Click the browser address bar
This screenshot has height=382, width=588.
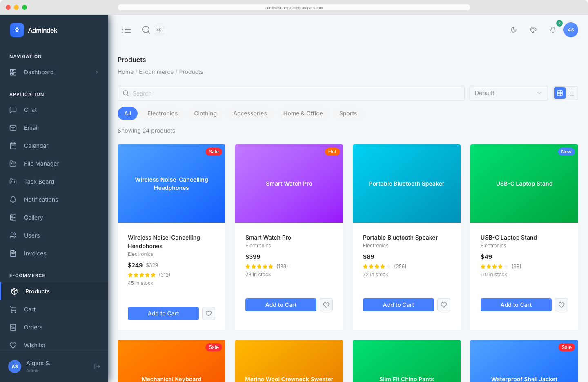(294, 7)
